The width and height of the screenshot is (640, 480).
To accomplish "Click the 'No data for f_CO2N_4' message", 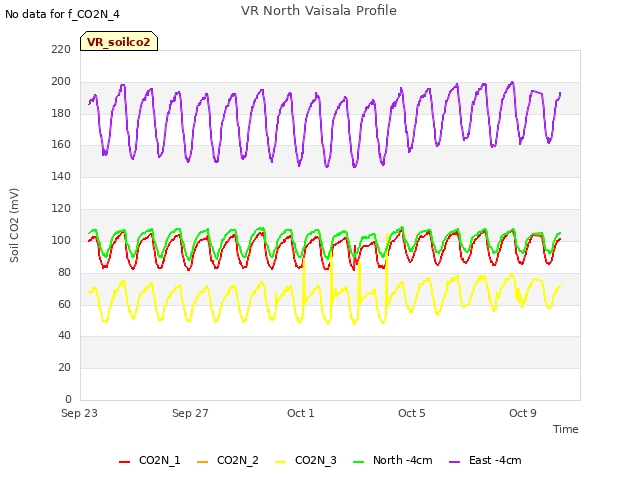I will 62,14.
